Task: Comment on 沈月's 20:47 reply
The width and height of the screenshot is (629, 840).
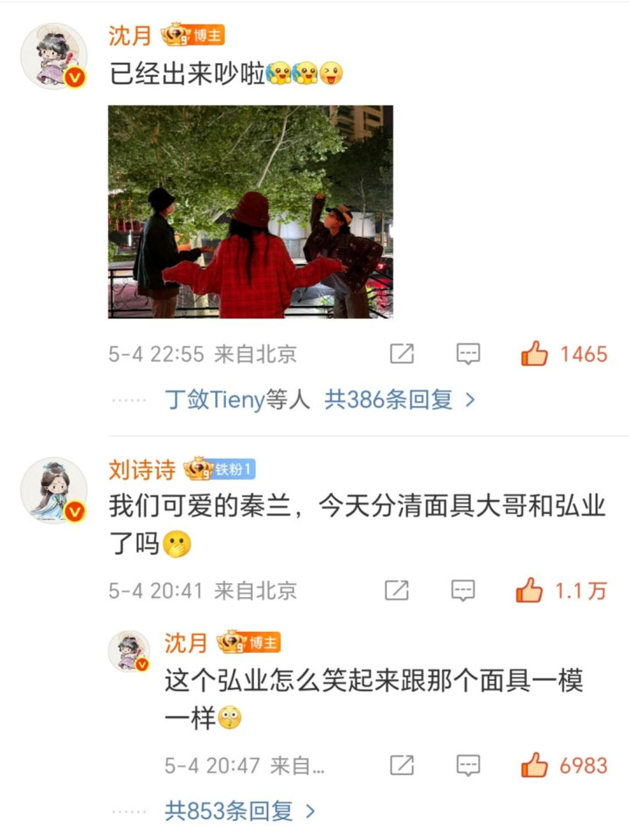Action: click(x=468, y=766)
